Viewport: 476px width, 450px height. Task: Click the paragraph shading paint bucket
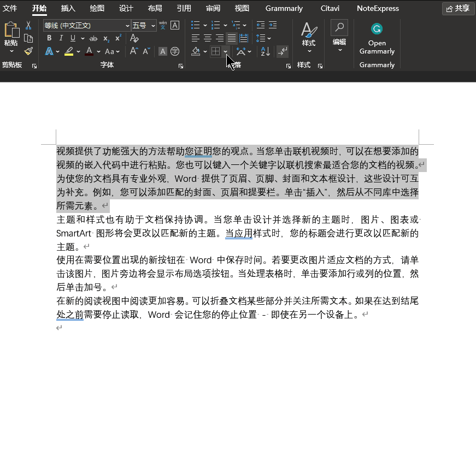(x=196, y=51)
